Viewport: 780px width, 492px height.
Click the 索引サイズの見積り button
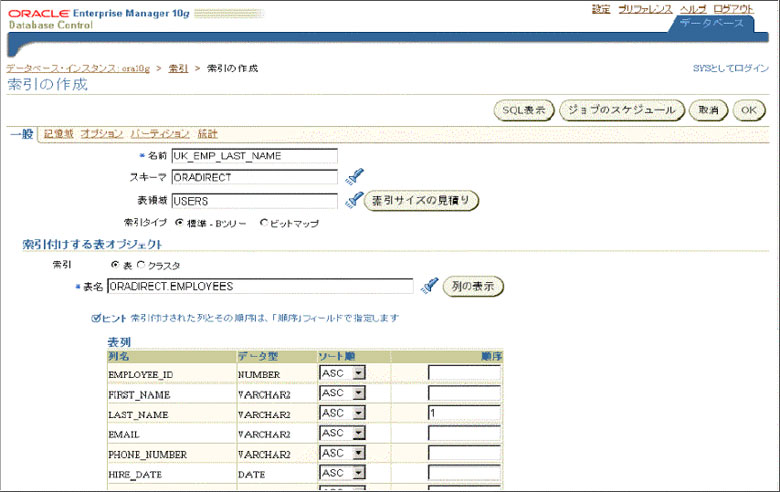tap(420, 201)
